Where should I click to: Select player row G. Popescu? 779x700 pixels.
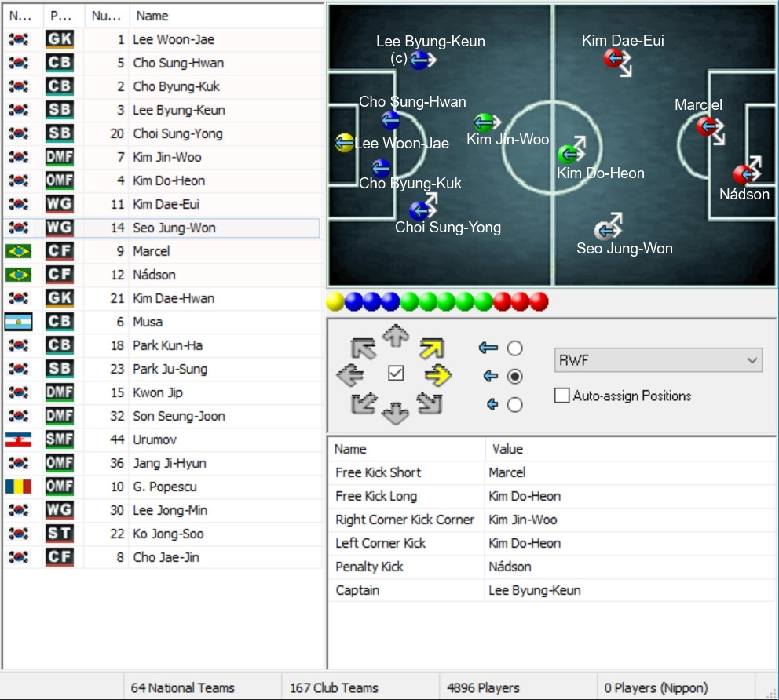coord(162,487)
